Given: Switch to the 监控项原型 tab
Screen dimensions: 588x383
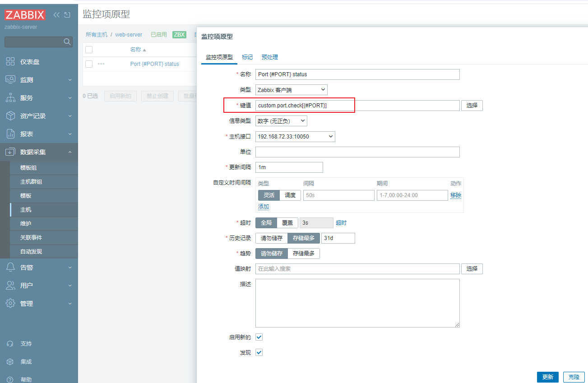Looking at the screenshot, I should (219, 57).
